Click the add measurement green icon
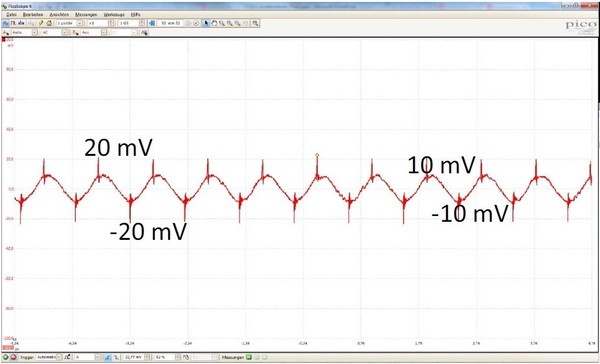 coord(249,357)
